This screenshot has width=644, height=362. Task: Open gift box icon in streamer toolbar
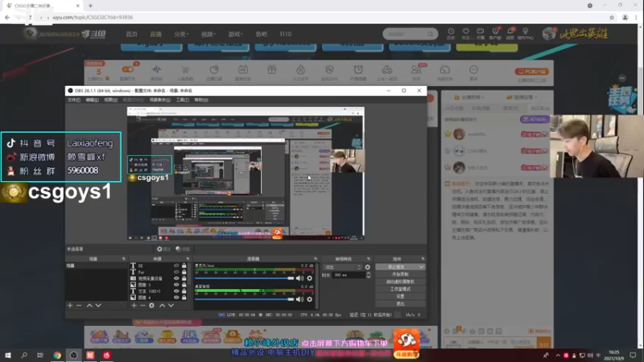coord(272,70)
